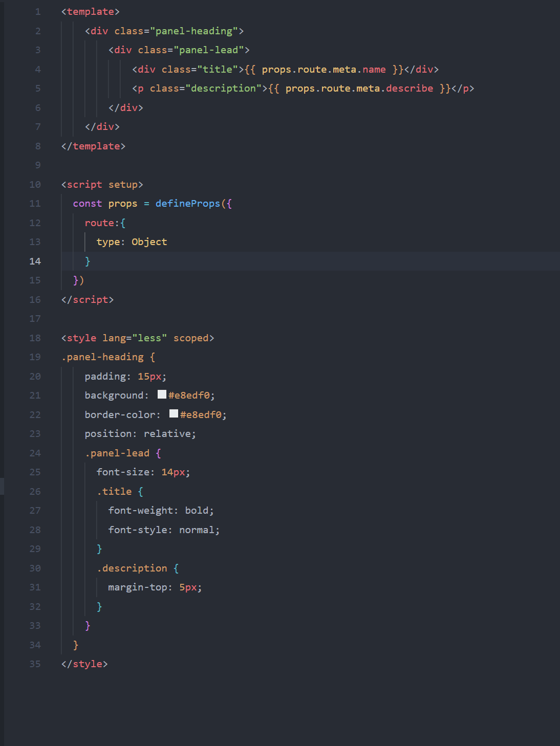Click the .panel-heading selector on line 19
Screen dimensions: 560x746
click(102, 357)
